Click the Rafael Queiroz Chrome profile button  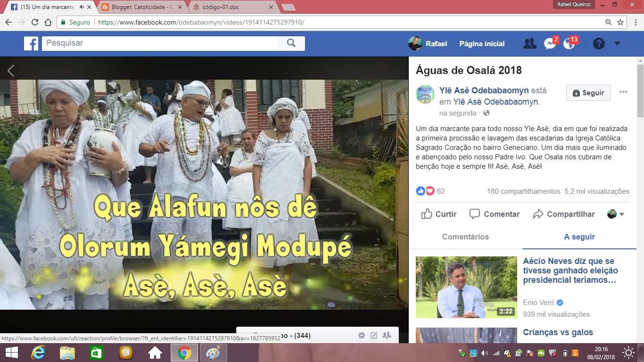[x=574, y=4]
